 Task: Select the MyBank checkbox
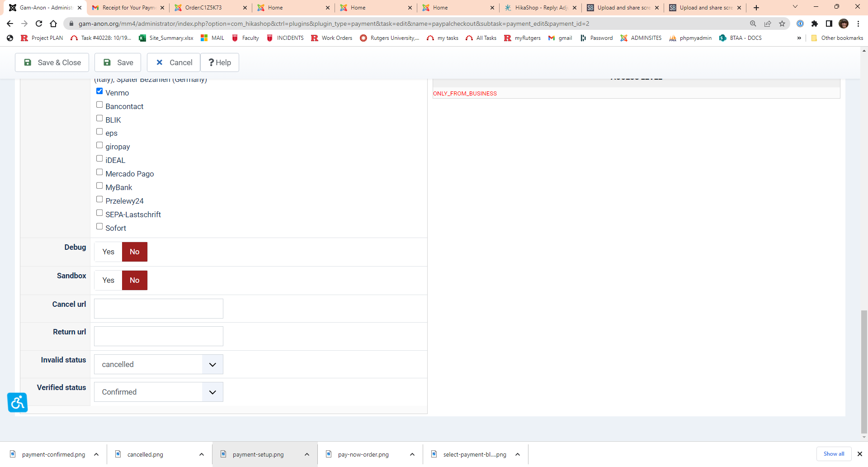click(99, 186)
